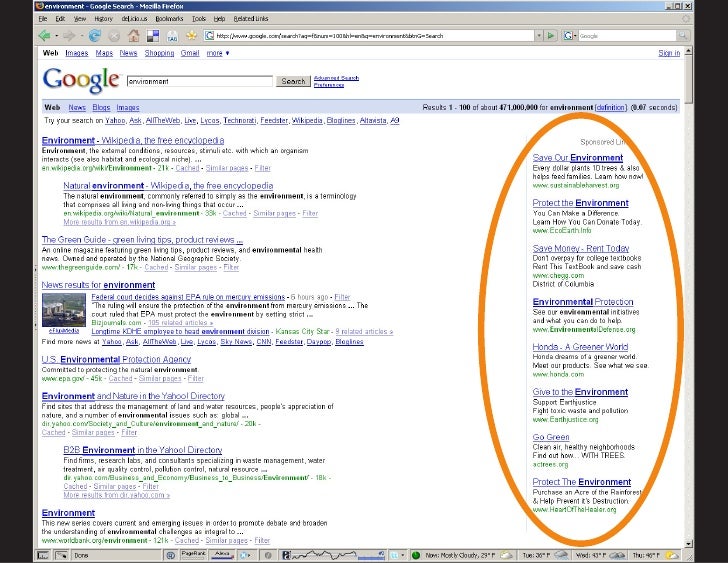The height and width of the screenshot is (563, 728).
Task: Click the PageRank indicator in the status bar
Action: point(193,555)
